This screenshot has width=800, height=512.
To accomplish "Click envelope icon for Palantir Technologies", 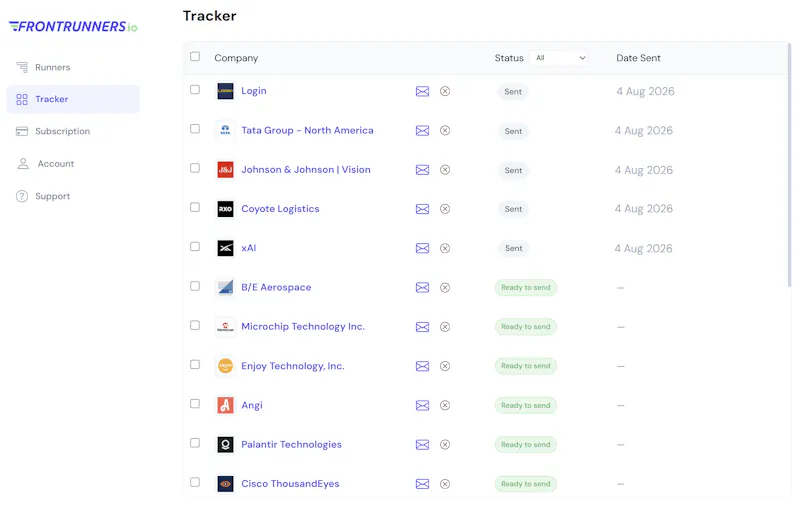I will point(422,445).
